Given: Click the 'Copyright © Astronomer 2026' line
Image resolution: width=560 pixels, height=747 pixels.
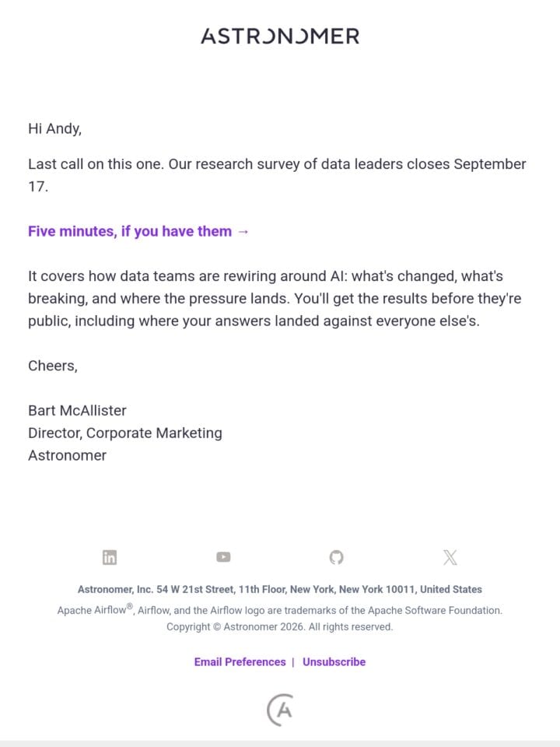Looking at the screenshot, I should [280, 627].
